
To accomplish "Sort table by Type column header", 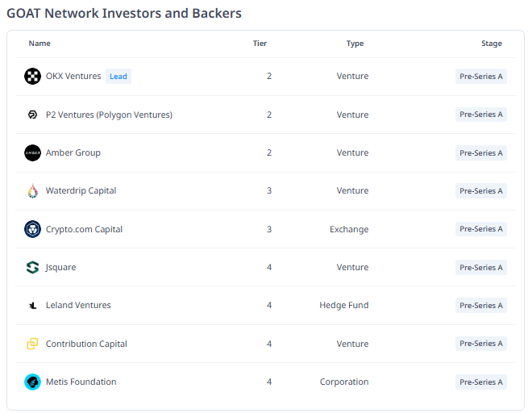I will pos(355,44).
